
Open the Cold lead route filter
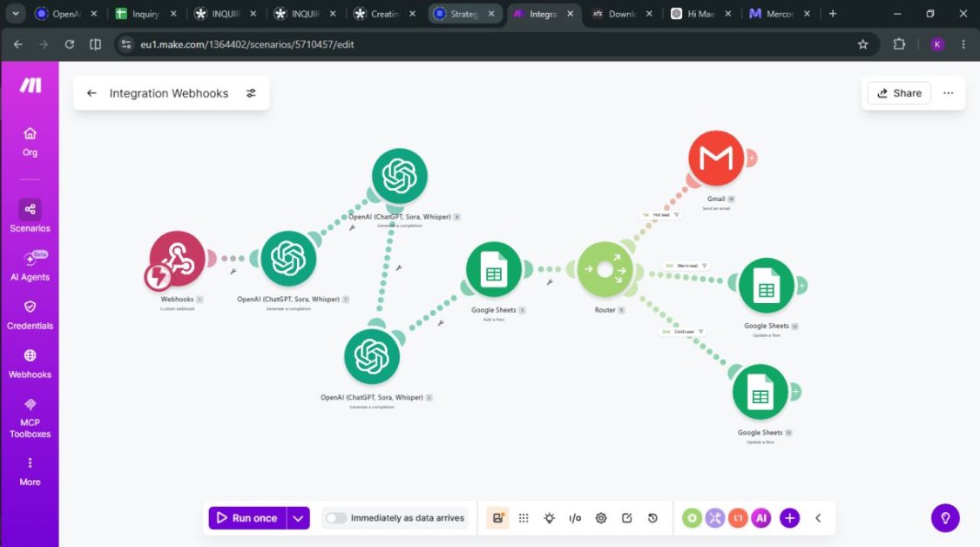pyautogui.click(x=682, y=332)
